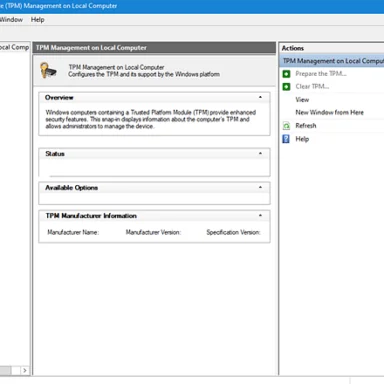The image size is (384, 384).
Task: Select New Window from Here
Action: click(x=329, y=112)
